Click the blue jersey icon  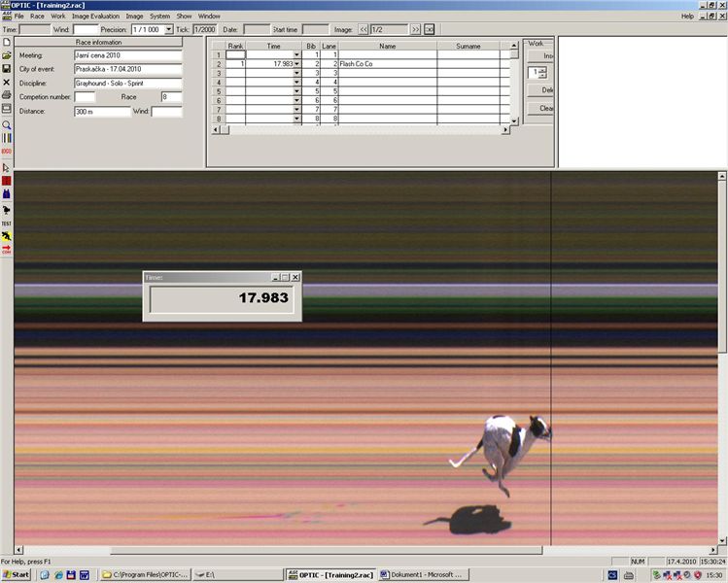coord(7,194)
